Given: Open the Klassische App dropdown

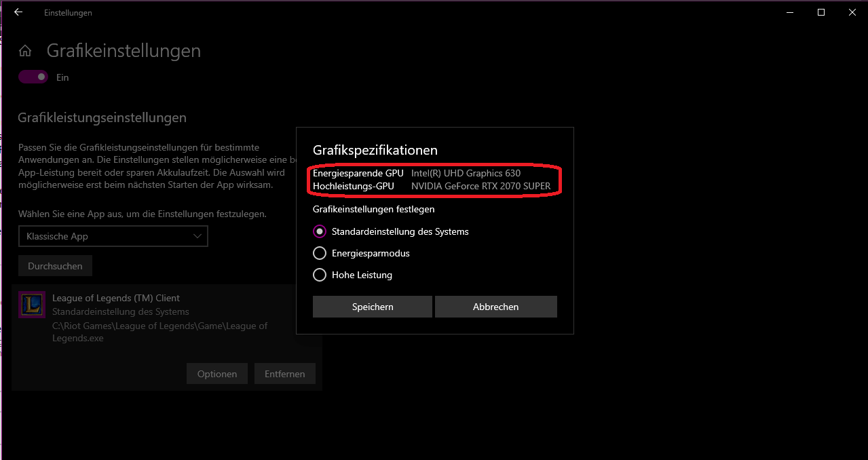Looking at the screenshot, I should (113, 236).
